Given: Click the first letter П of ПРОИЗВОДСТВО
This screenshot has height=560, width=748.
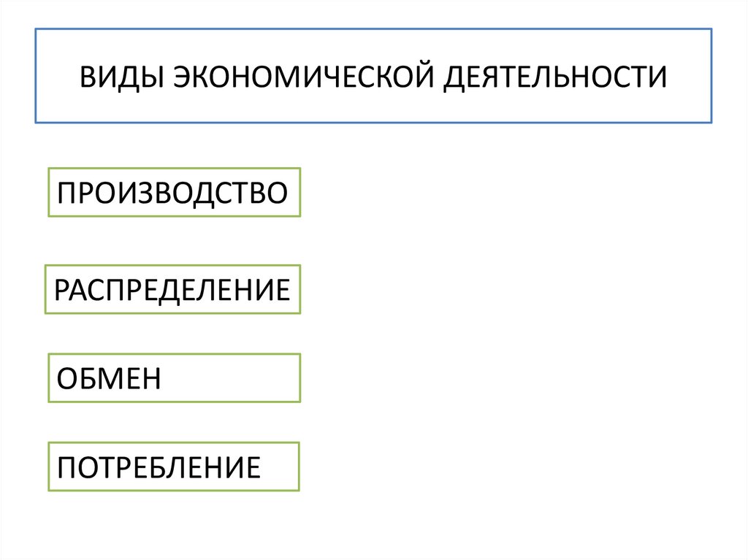Looking at the screenshot, I should (x=66, y=193).
